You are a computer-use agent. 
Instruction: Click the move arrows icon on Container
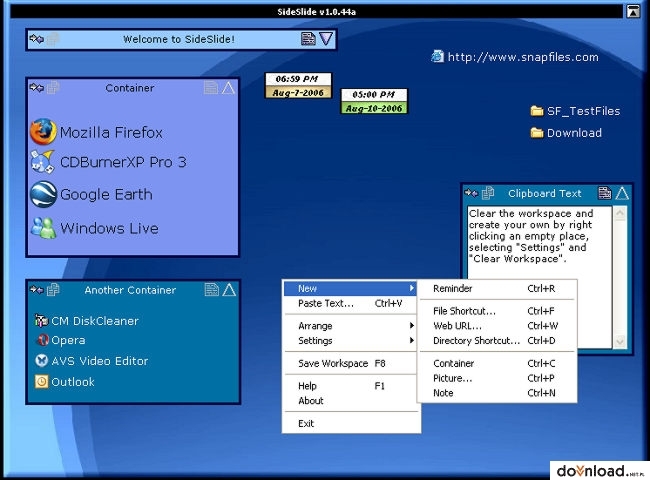[36, 87]
